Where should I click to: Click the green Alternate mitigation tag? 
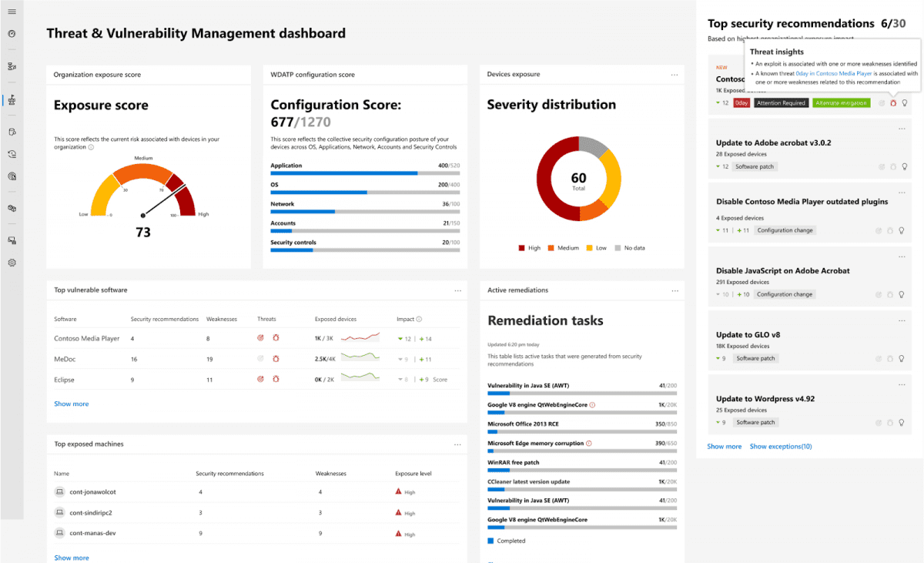click(841, 102)
